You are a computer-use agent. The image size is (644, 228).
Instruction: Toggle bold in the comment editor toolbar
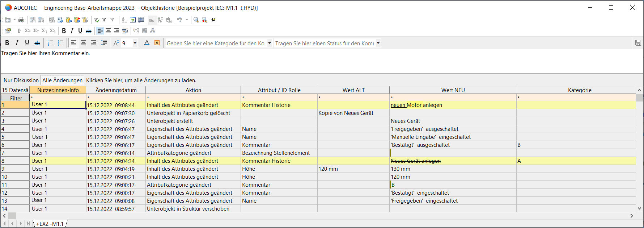click(7, 43)
